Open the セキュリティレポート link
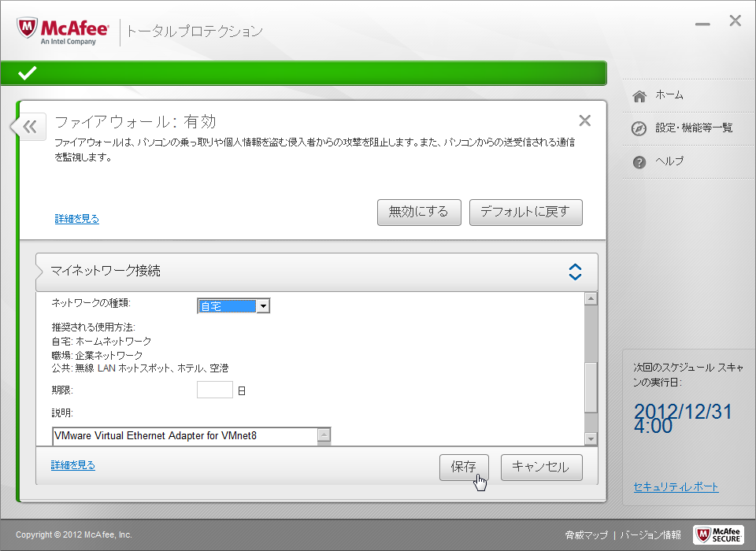 [676, 487]
